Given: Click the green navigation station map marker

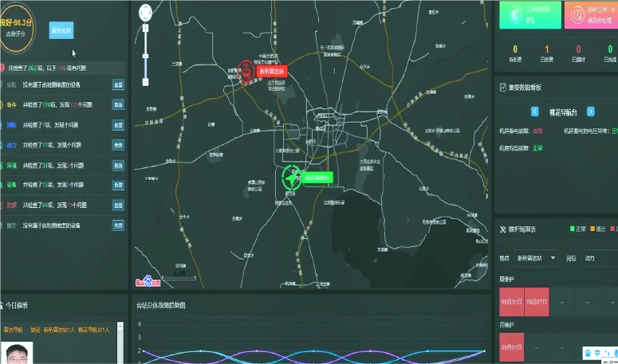Looking at the screenshot, I should coord(290,177).
